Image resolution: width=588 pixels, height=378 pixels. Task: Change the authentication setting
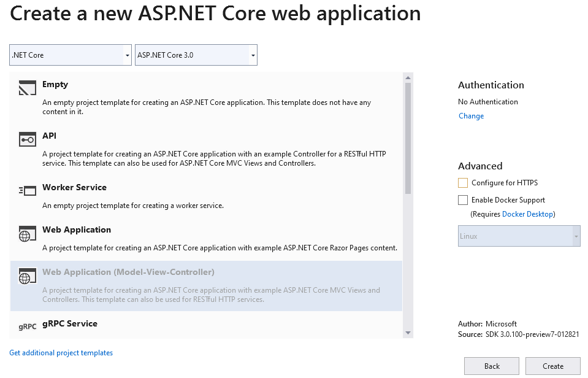[x=471, y=116]
